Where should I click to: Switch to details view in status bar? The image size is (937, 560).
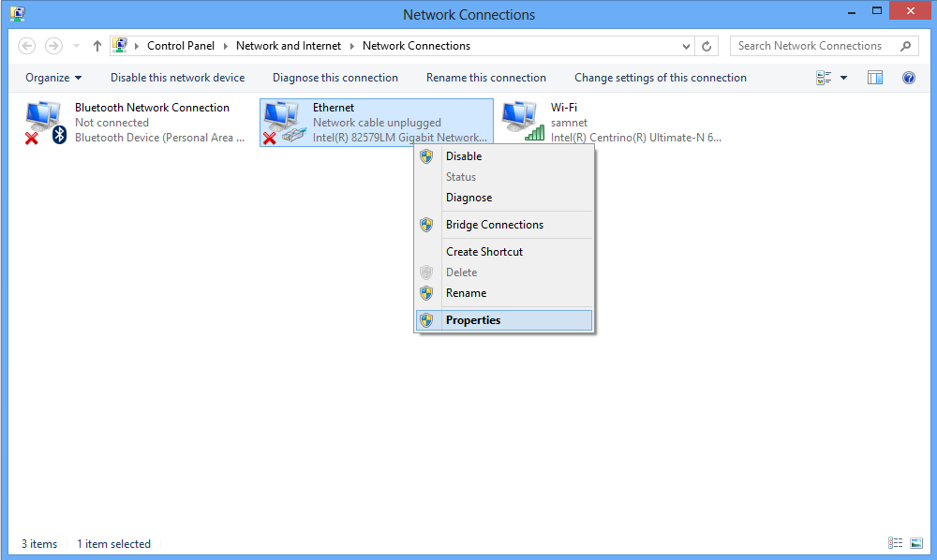point(895,543)
